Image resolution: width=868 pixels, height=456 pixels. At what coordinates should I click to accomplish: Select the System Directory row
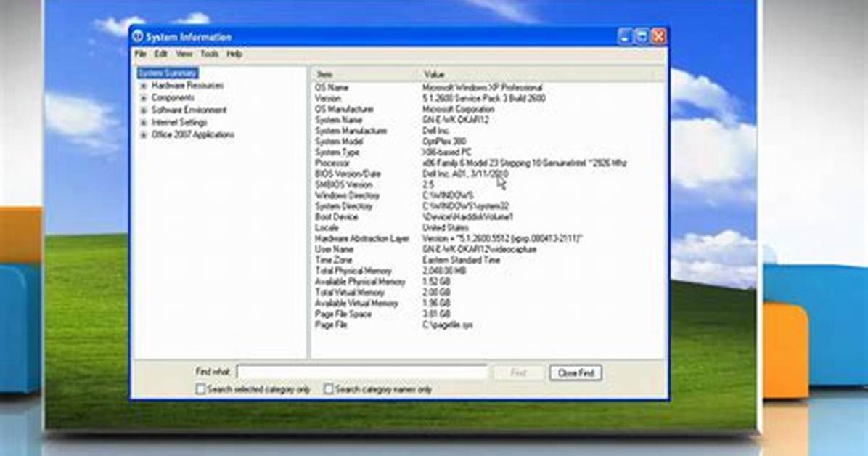click(488, 206)
